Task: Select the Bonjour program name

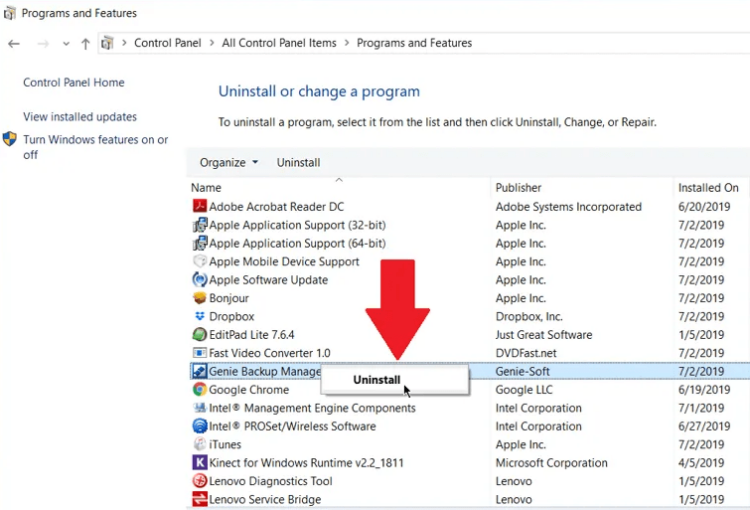Action: tap(229, 298)
